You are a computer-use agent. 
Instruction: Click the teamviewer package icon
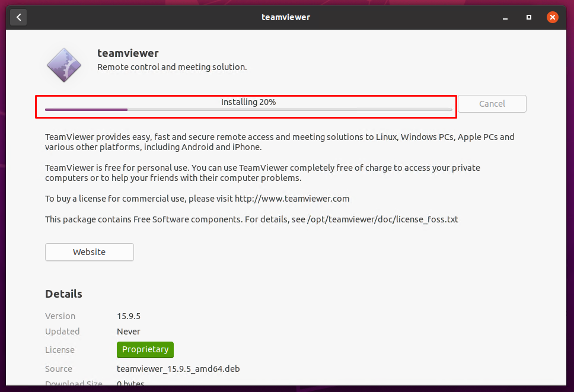64,65
